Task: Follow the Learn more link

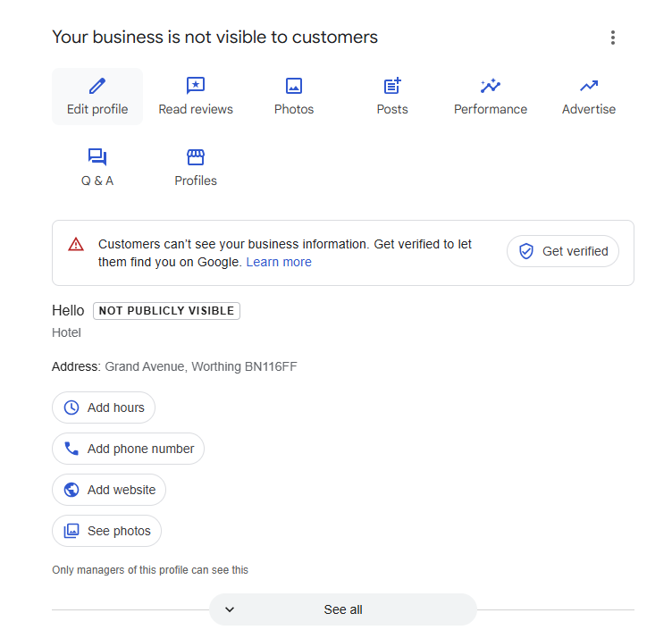Action: click(279, 262)
